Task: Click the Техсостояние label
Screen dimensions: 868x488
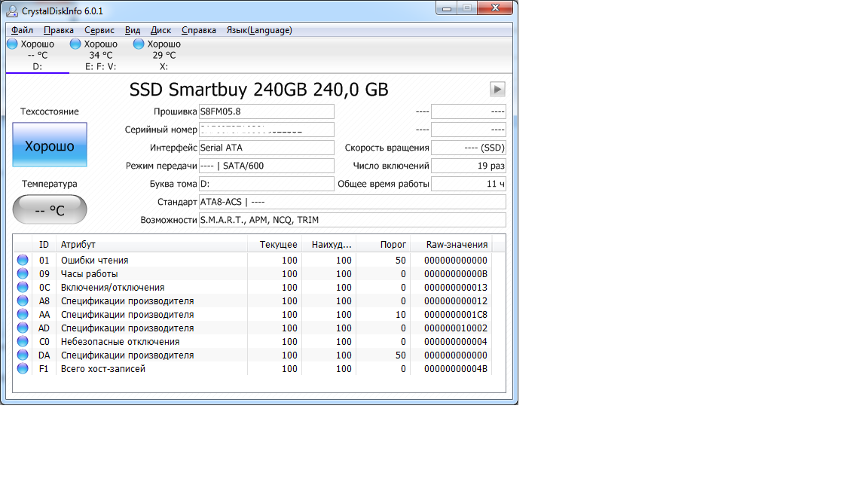Action: point(50,111)
